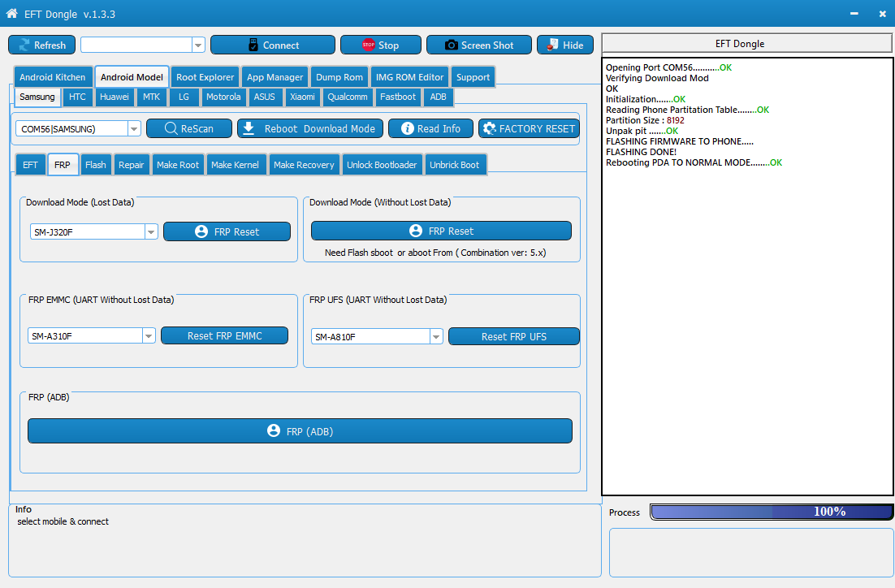The width and height of the screenshot is (895, 588).
Task: Expand the SM-J320F model dropdown
Action: click(x=151, y=231)
